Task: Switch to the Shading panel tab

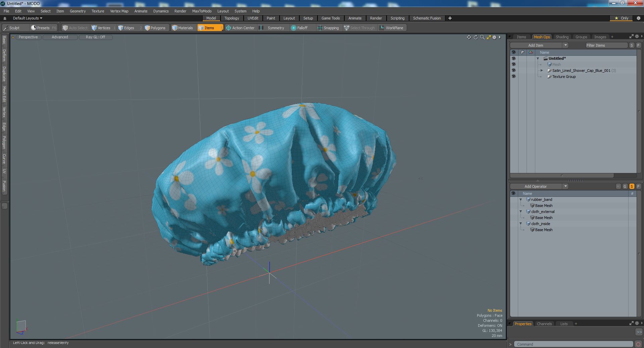Action: (x=562, y=37)
